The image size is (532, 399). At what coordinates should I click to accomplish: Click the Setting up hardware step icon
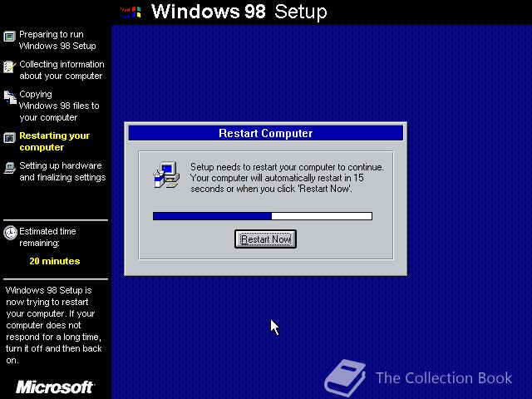9,168
